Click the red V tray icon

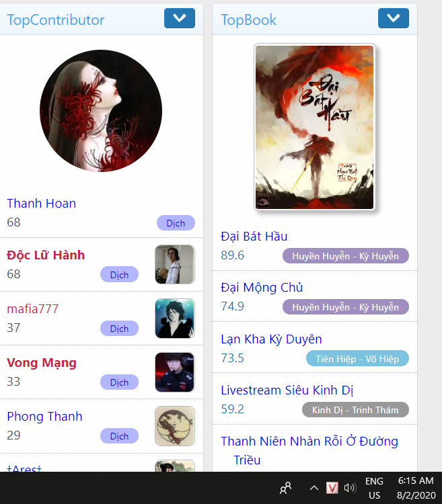pos(332,488)
